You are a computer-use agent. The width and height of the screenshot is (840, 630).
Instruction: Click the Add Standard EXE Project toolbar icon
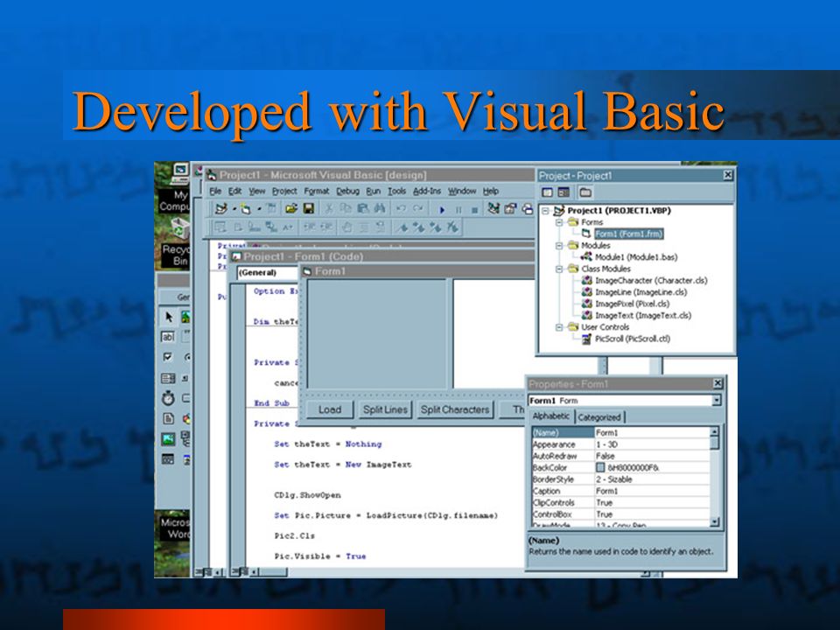pos(220,208)
